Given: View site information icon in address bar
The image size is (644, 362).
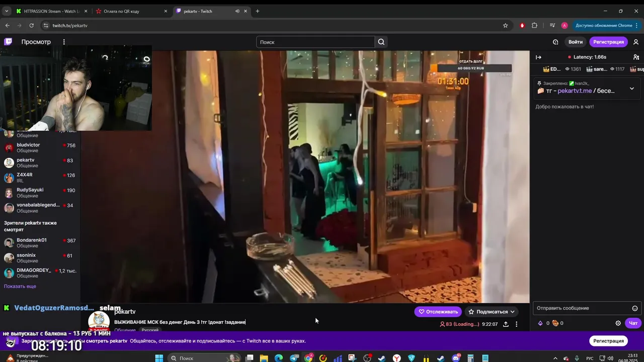Looking at the screenshot, I should [x=46, y=25].
